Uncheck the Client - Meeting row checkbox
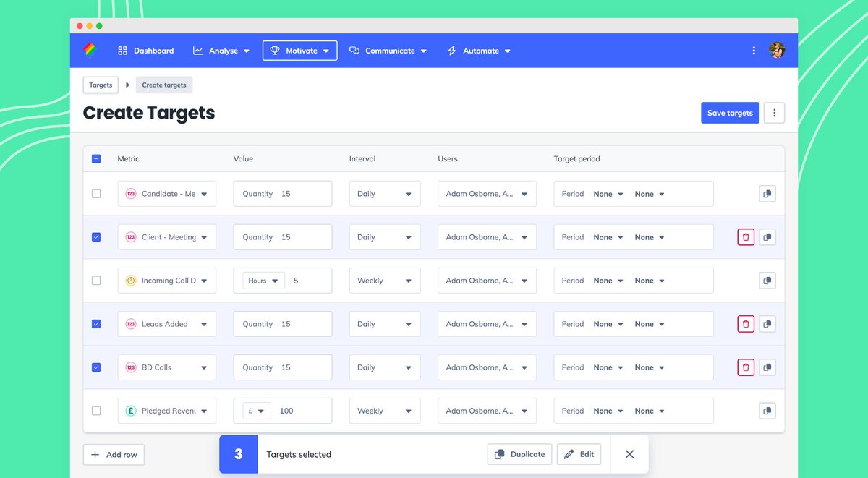 [96, 237]
